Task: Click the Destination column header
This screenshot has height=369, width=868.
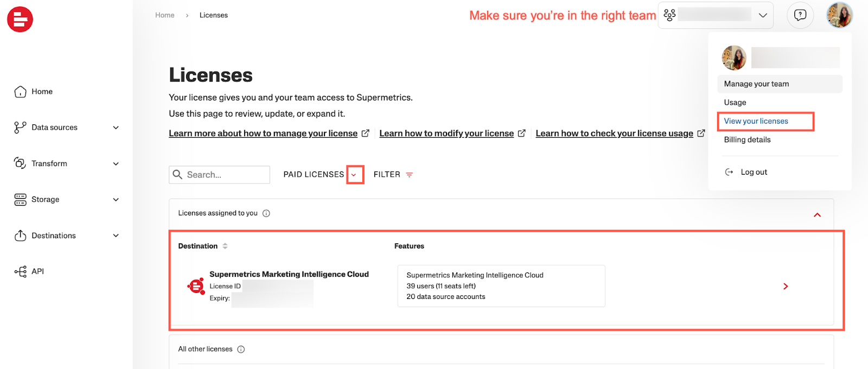Action: click(x=197, y=246)
